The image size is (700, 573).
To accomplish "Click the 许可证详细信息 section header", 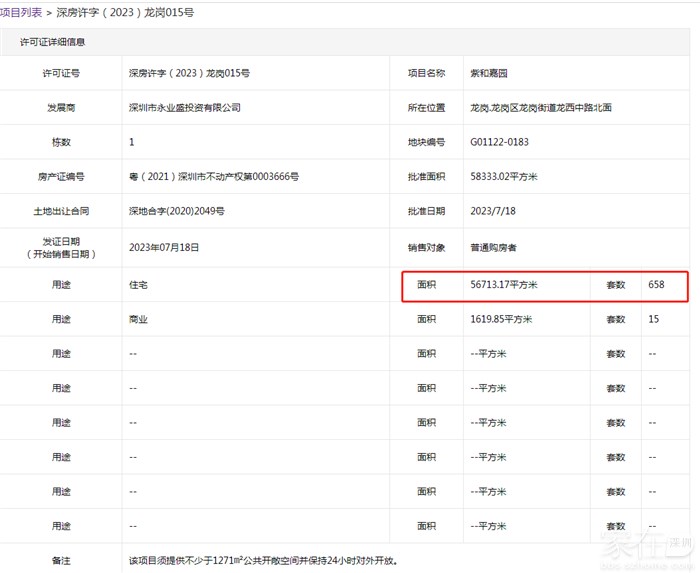I will coord(53,42).
